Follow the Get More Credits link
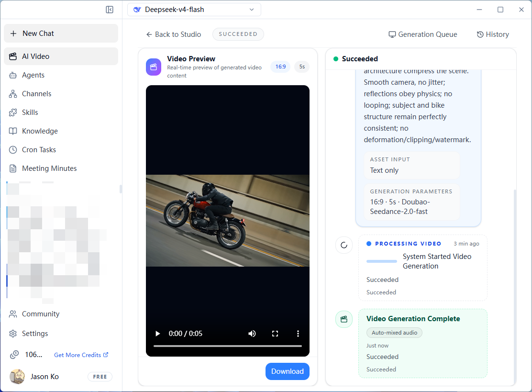 coord(81,355)
